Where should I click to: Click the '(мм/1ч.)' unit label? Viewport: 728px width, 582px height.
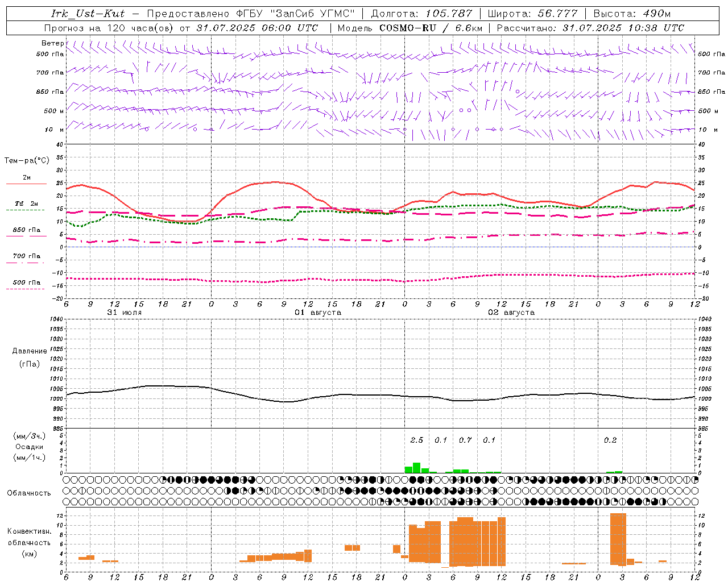tap(29, 458)
